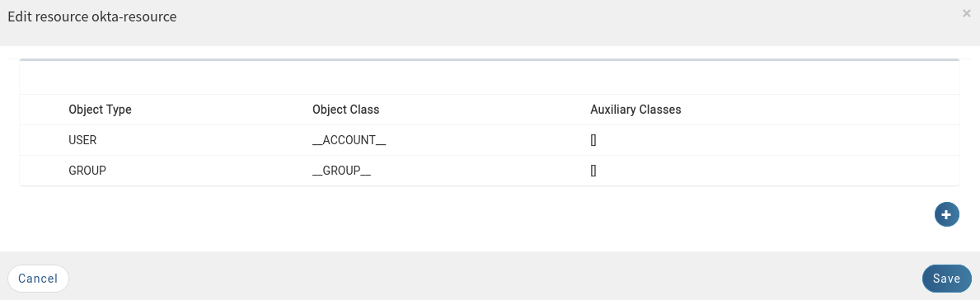Click the [] auxiliary classes in GROUP row
Screen dimensions: 980x300
593,170
